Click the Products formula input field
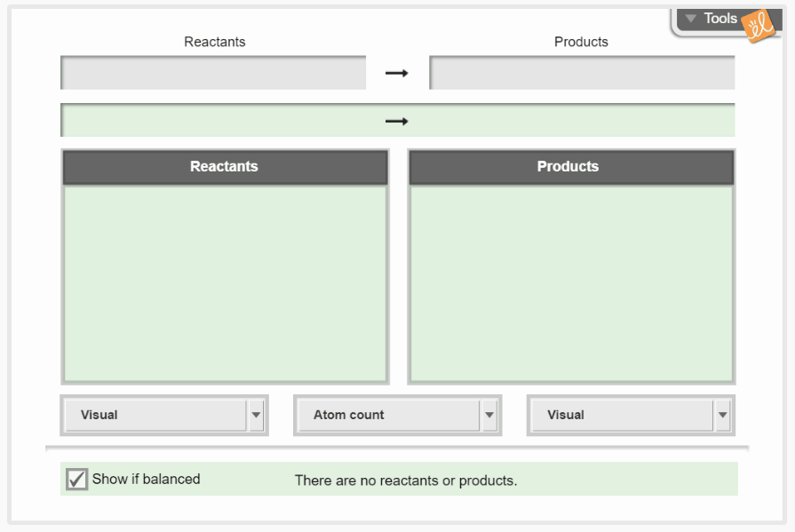This screenshot has height=532, width=795. pos(582,73)
